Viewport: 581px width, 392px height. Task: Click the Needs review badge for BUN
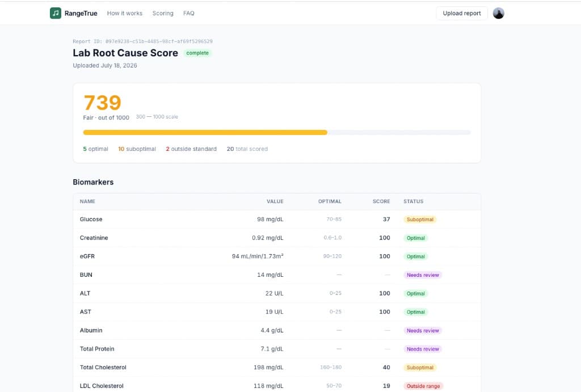(x=422, y=275)
